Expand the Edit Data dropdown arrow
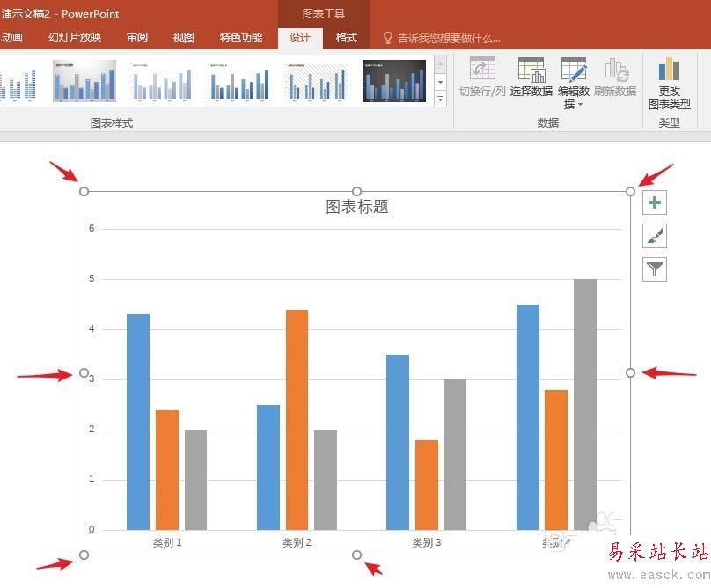Image resolution: width=711 pixels, height=588 pixels. [x=580, y=105]
